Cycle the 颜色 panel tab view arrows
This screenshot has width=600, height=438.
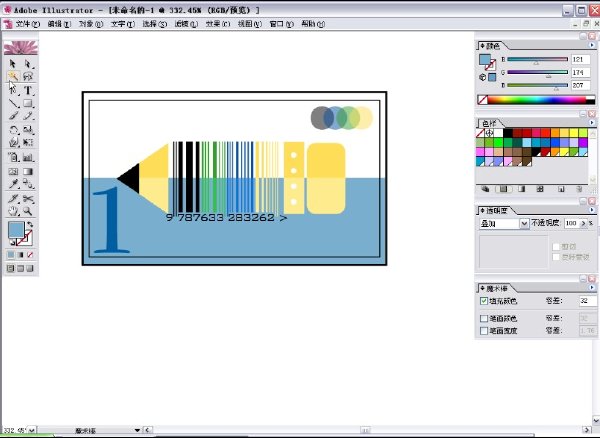482,46
